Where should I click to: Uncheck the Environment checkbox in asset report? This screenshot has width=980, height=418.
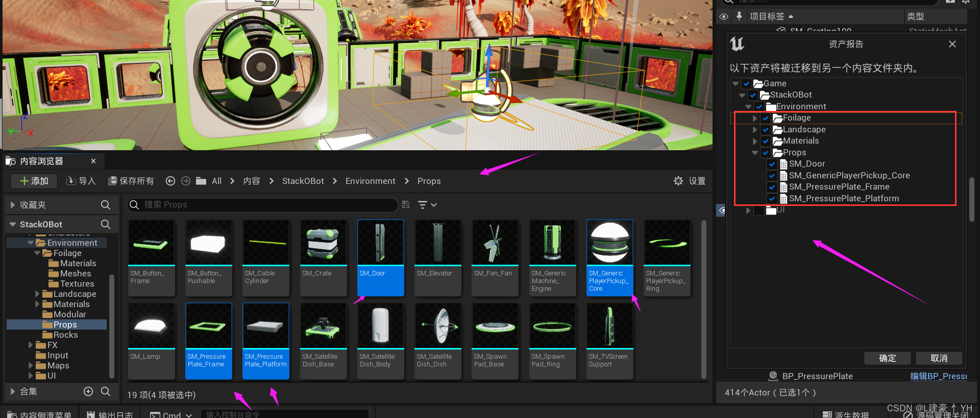(x=759, y=107)
